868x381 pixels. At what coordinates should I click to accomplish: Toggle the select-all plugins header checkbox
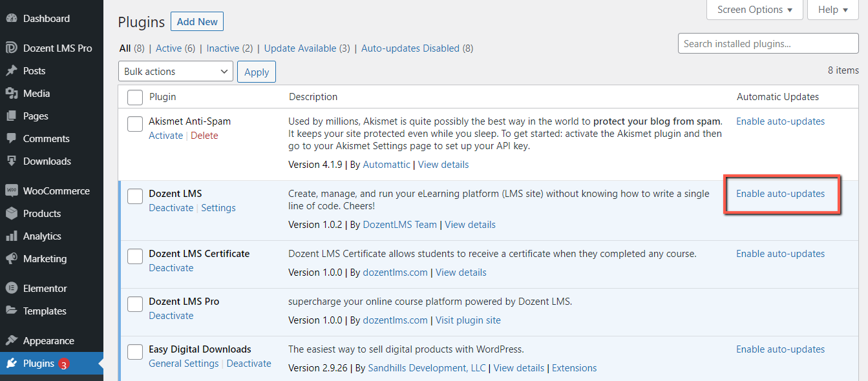(x=135, y=97)
